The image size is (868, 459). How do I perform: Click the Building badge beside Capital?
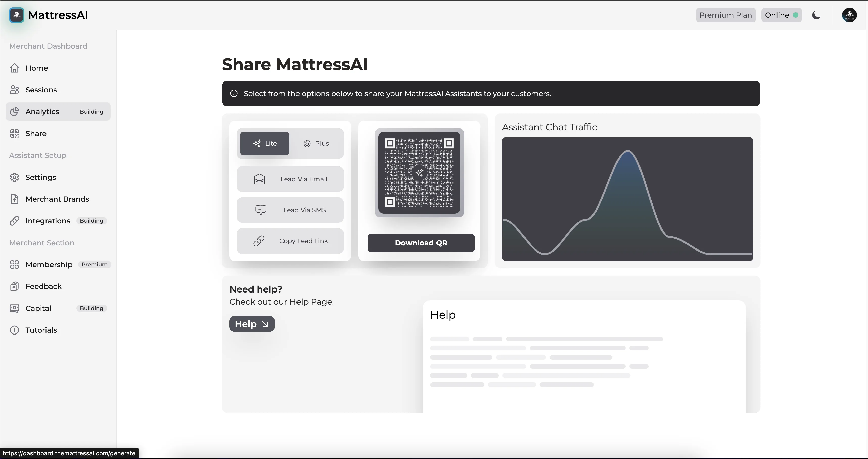tap(91, 309)
